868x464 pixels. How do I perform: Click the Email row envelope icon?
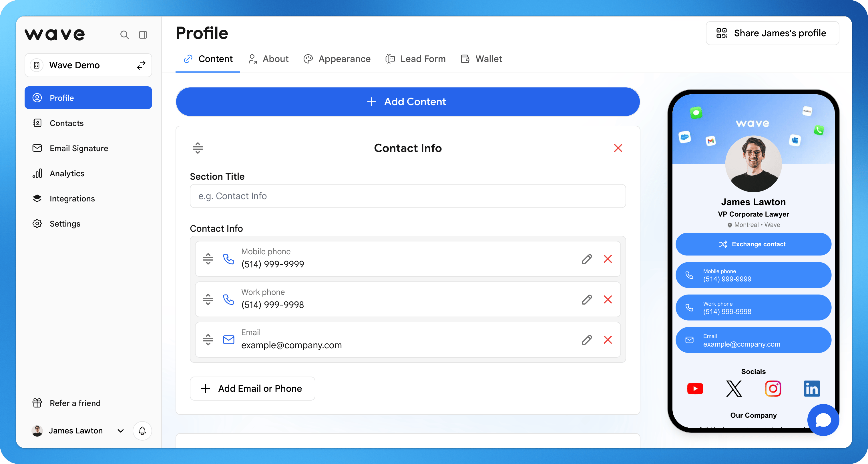[228, 340]
